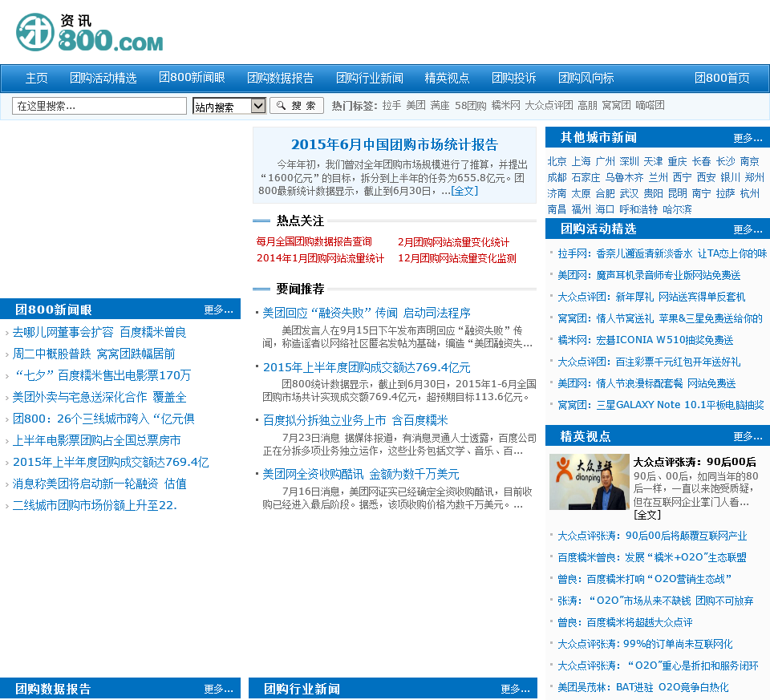Viewport: 770px width, 700px height.
Task: Open the 主页 nav item
Action: pos(37,78)
